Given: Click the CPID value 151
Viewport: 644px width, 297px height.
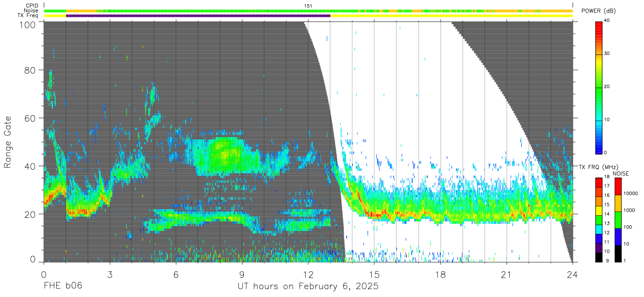Looking at the screenshot, I should click(x=308, y=6).
